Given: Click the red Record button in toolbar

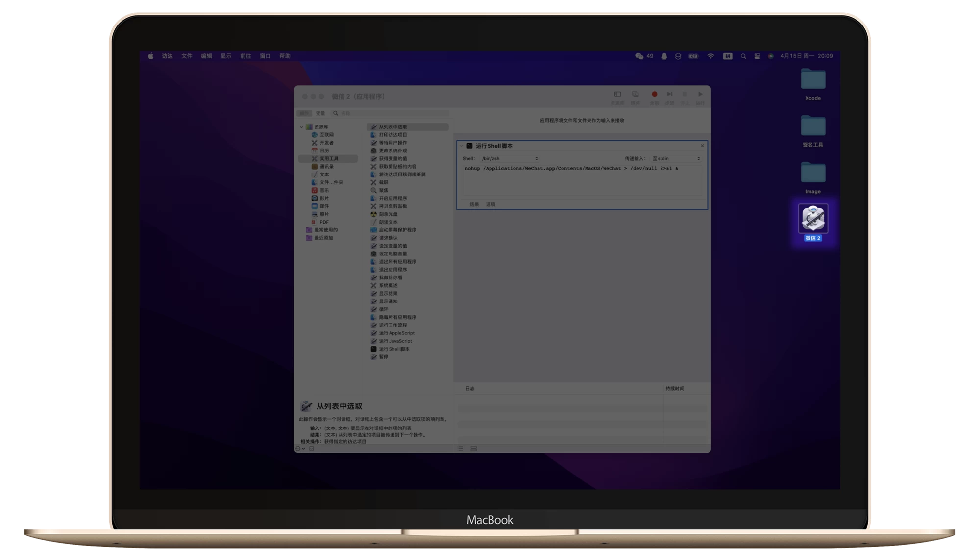Looking at the screenshot, I should click(x=654, y=94).
